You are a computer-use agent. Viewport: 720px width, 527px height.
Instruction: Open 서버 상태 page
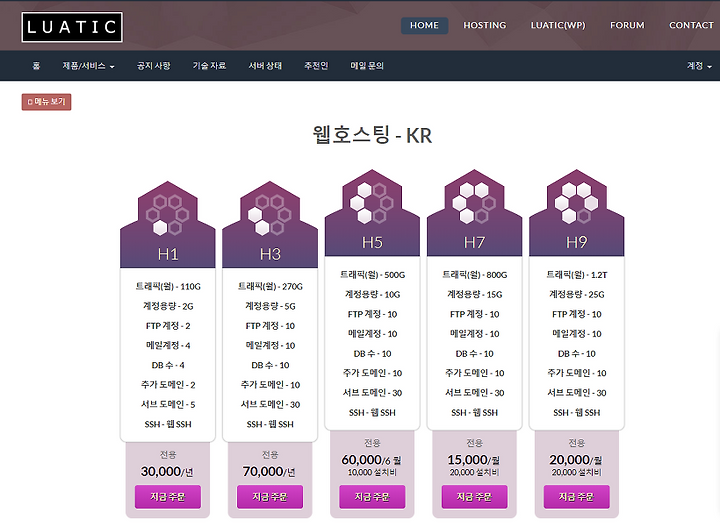[x=265, y=66]
